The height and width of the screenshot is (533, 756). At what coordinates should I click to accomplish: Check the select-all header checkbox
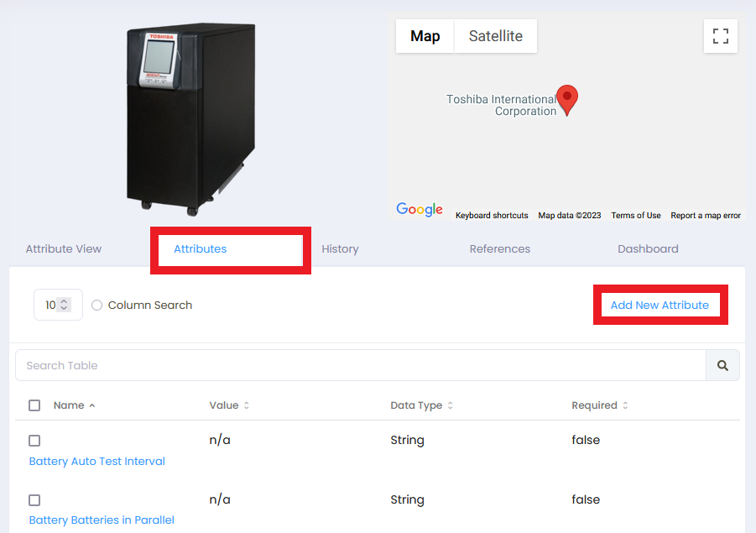point(34,405)
